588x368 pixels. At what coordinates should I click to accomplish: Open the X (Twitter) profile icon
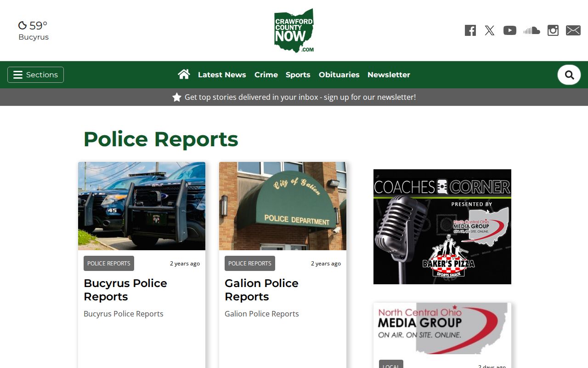click(x=490, y=30)
